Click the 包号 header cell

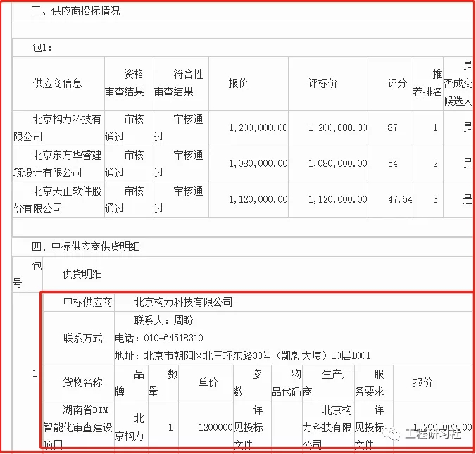27,275
